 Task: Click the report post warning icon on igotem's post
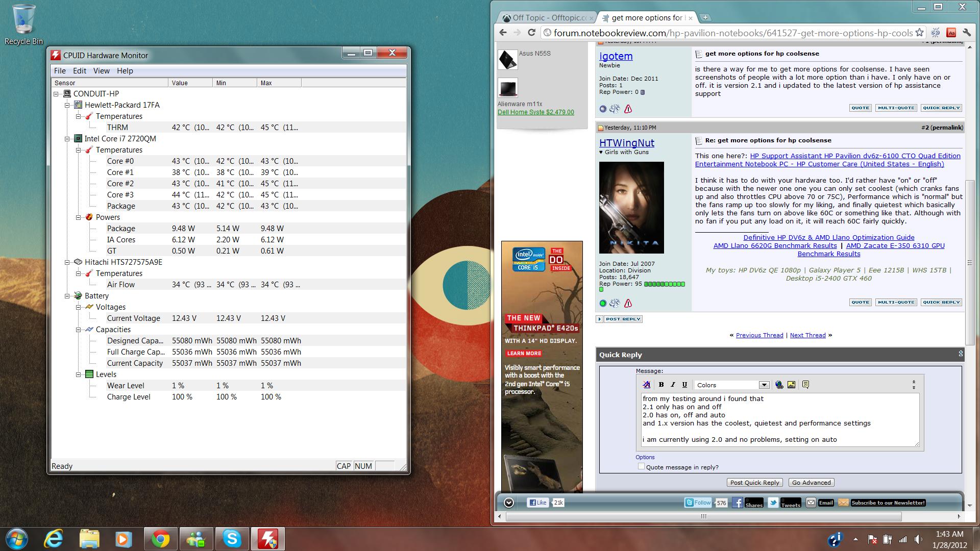tap(628, 109)
